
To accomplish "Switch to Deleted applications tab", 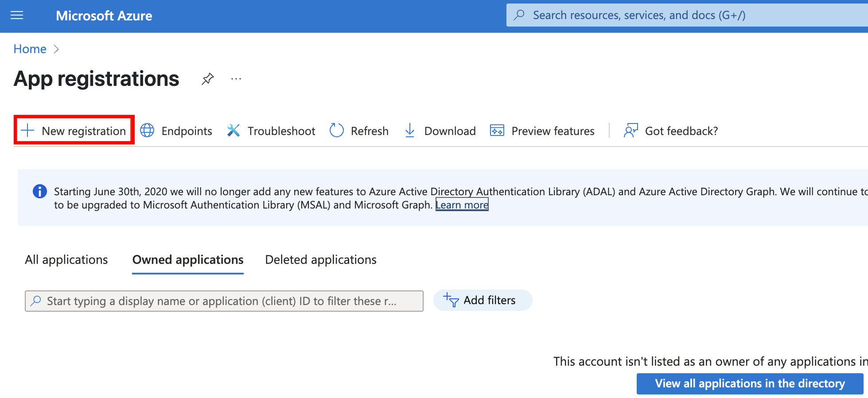I will pyautogui.click(x=321, y=259).
